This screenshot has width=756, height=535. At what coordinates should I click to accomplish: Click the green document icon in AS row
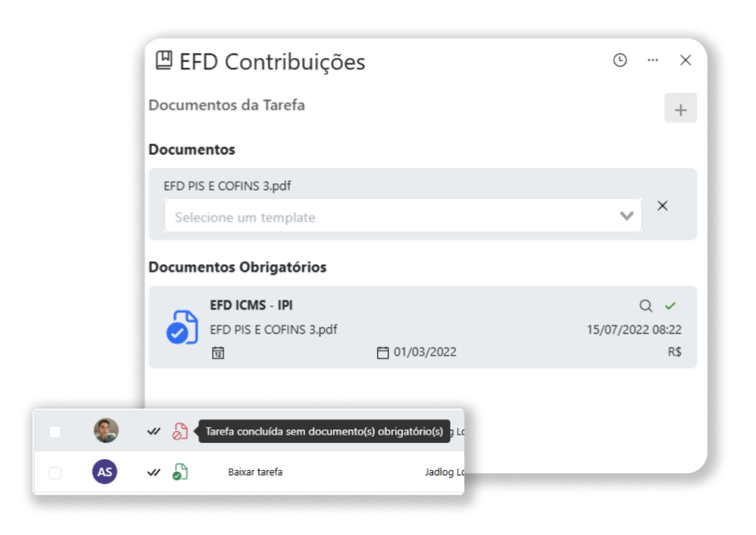pos(180,472)
